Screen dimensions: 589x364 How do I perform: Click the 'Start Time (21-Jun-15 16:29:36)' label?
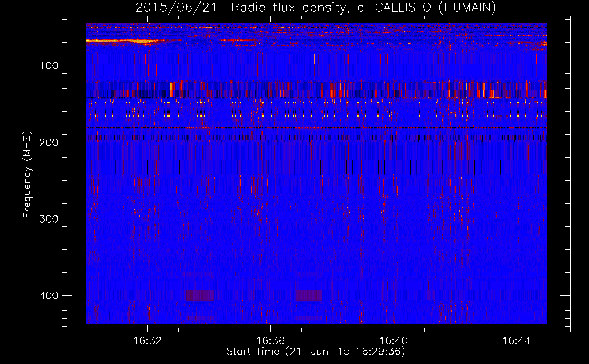point(316,352)
